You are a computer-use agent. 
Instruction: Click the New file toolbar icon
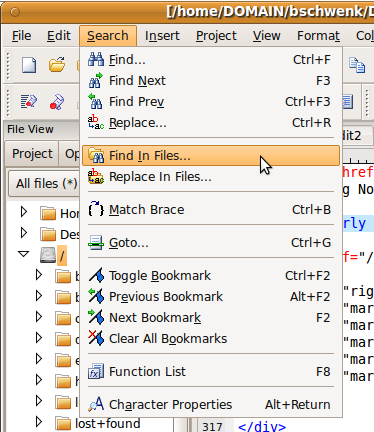[29, 64]
